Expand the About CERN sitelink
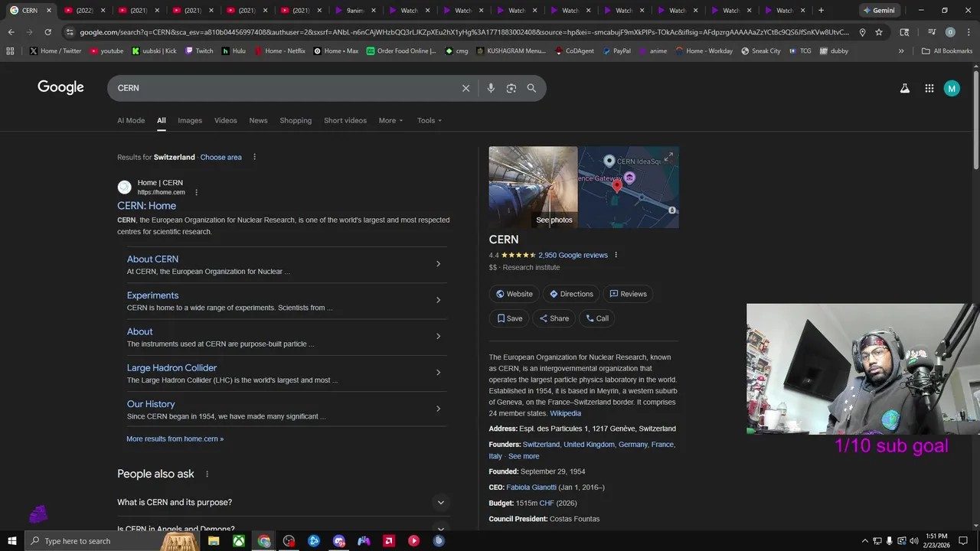The image size is (980, 551). (x=438, y=264)
